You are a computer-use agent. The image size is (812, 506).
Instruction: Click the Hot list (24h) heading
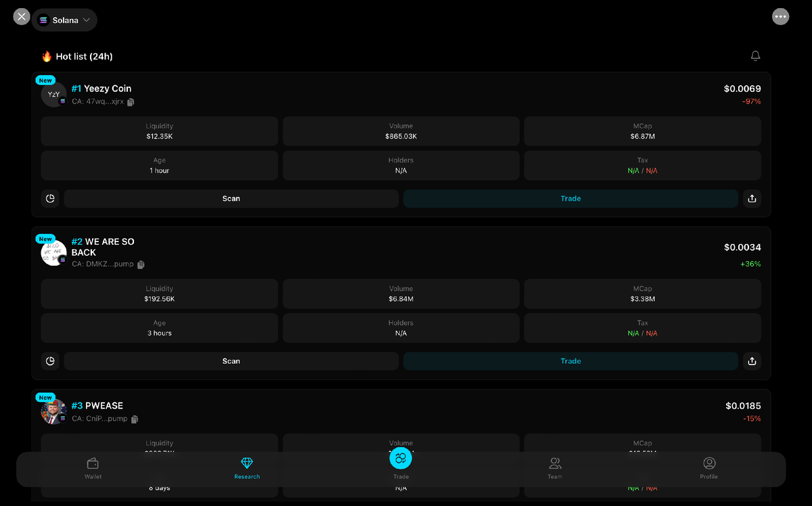click(84, 57)
